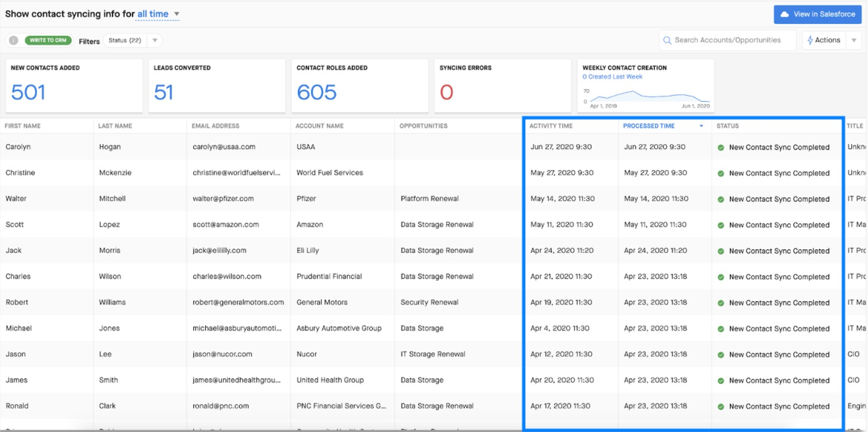Sort by the Email Address column header
868x432 pixels.
pyautogui.click(x=216, y=126)
